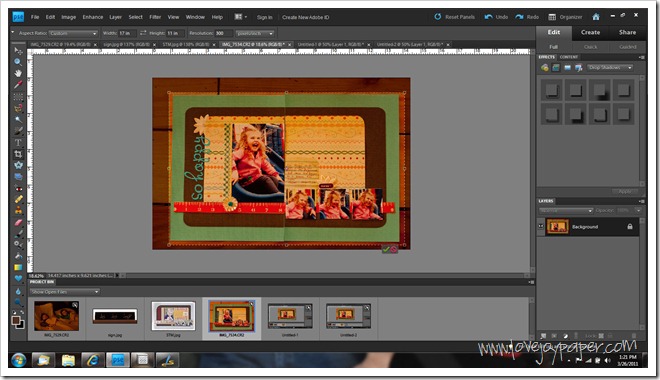Select the Crop tool
The image size is (660, 380).
pos(18,154)
